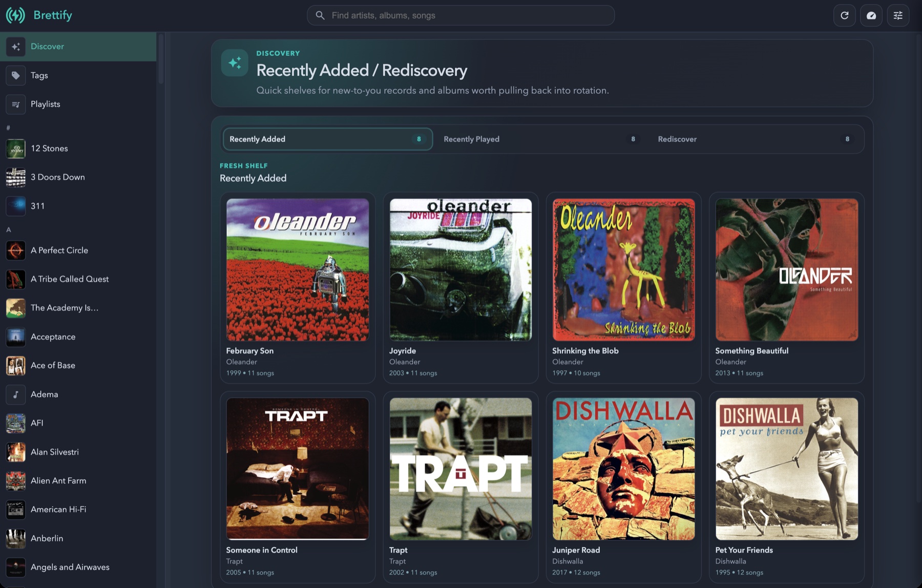Click '1995 • 12 songs' text
922x588 pixels.
(x=739, y=572)
